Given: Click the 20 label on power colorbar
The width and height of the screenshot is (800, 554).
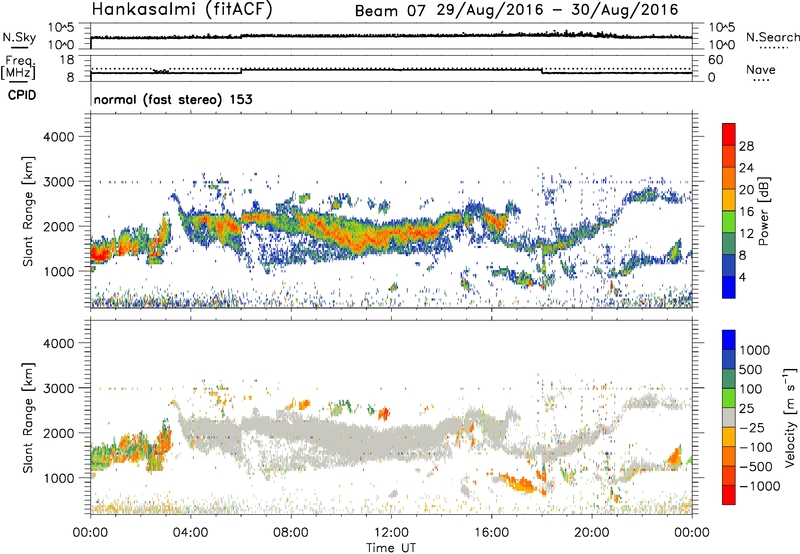Looking at the screenshot, I should (746, 190).
